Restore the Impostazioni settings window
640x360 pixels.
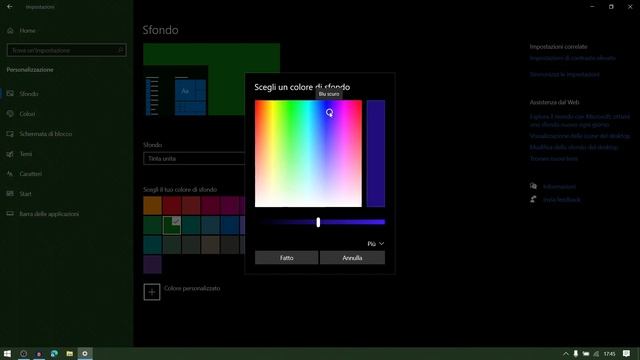[x=611, y=7]
